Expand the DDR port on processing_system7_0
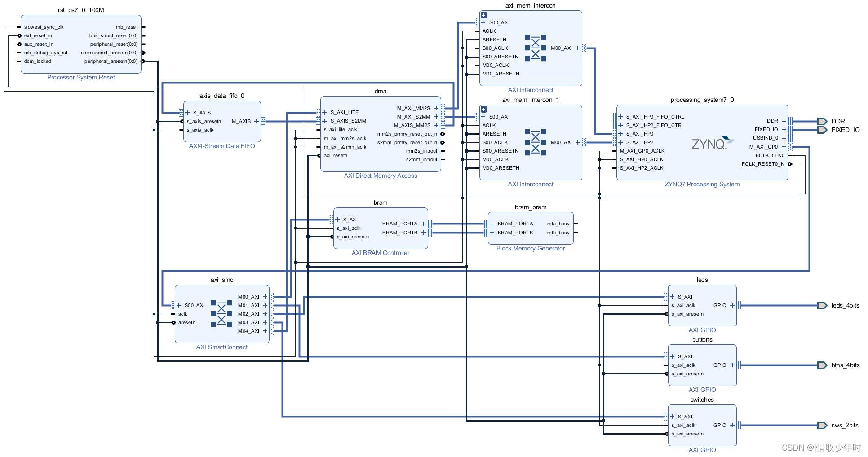Image resolution: width=868 pixels, height=457 pixels. pyautogui.click(x=784, y=121)
